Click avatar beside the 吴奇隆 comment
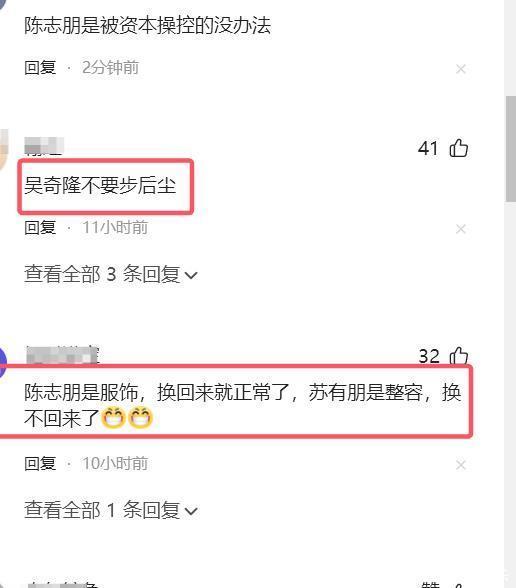516x588 pixels. coord(3,150)
